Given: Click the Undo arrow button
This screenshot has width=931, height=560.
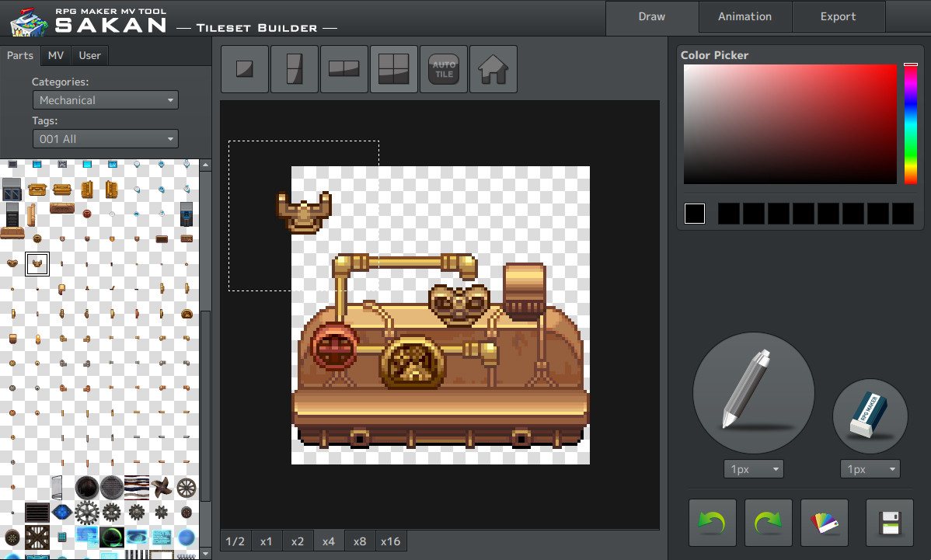Looking at the screenshot, I should 712,523.
